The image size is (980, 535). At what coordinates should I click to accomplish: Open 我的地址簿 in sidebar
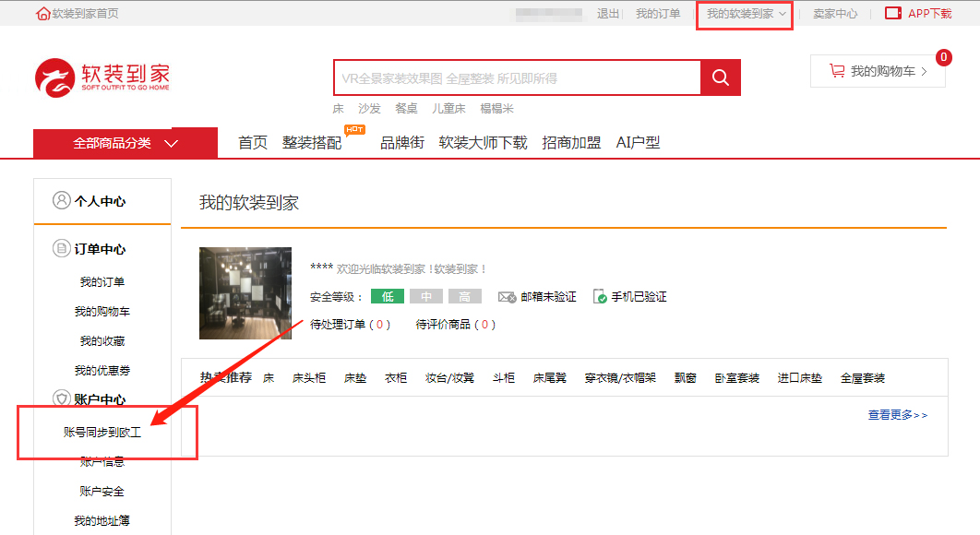[102, 520]
